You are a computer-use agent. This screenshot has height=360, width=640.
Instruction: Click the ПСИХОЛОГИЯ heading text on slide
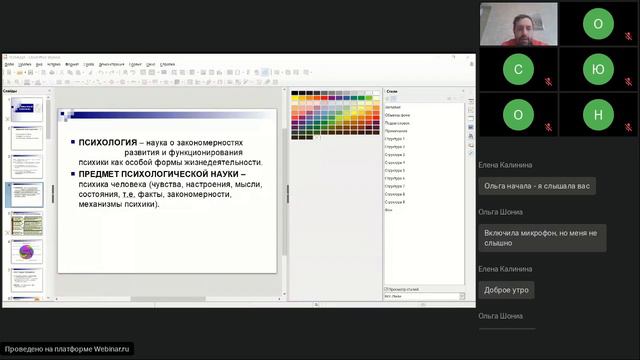[108, 142]
